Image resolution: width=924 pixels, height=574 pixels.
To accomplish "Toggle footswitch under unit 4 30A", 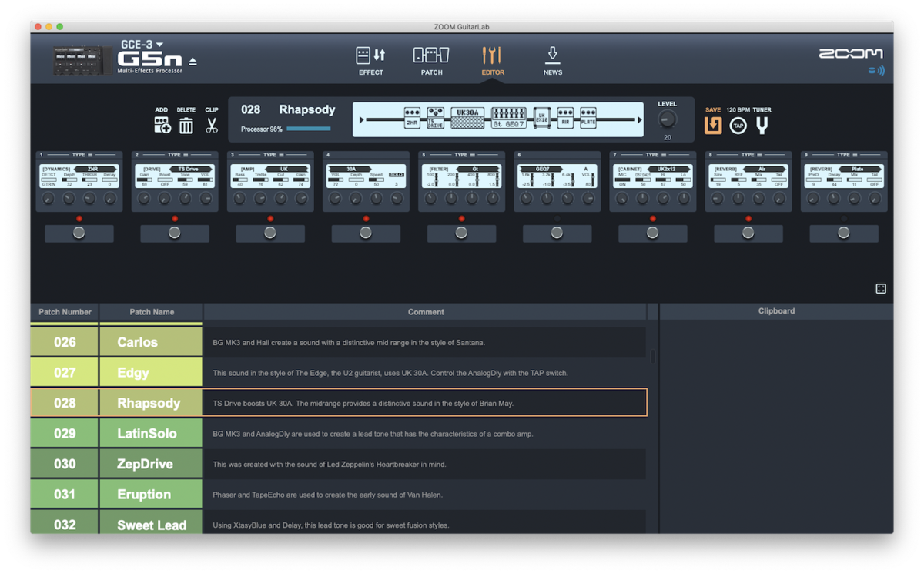I will (x=366, y=233).
